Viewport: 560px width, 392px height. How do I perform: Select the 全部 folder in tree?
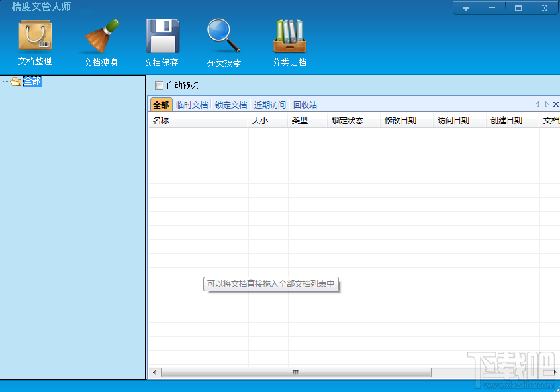point(32,82)
